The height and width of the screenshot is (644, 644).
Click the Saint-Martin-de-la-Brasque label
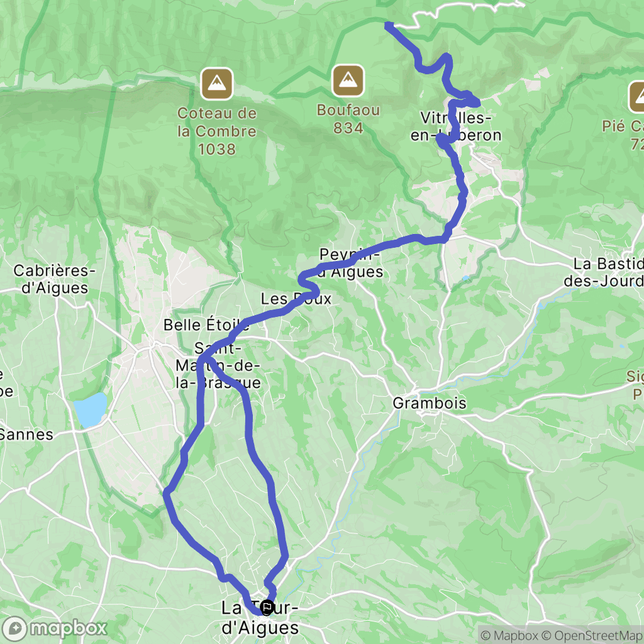pyautogui.click(x=218, y=365)
